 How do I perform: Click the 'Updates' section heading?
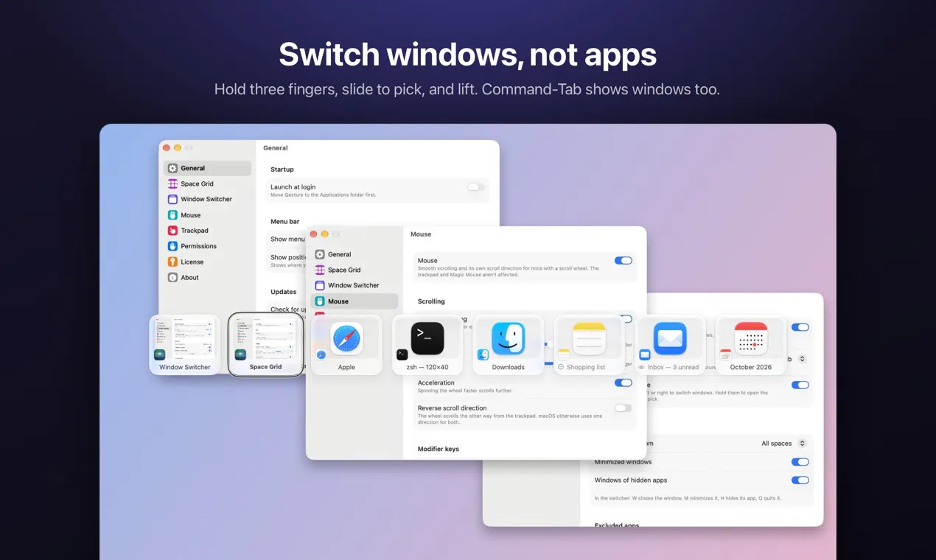tap(284, 292)
